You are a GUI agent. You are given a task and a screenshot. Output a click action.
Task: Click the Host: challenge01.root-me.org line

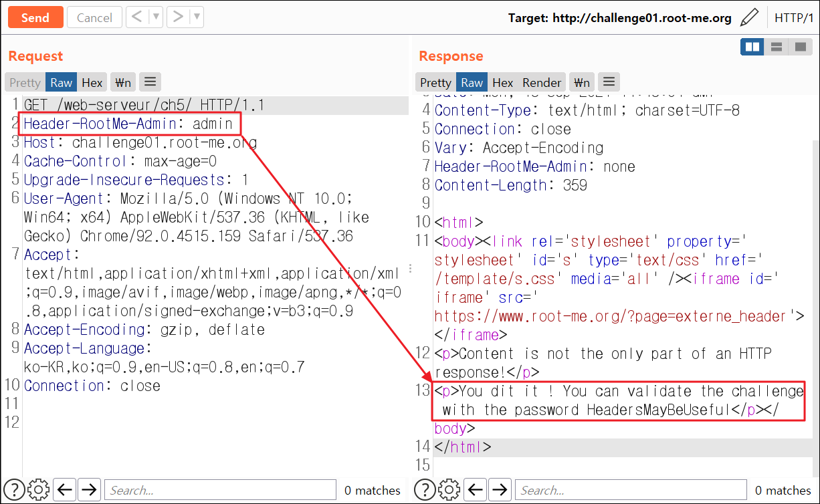(x=140, y=142)
